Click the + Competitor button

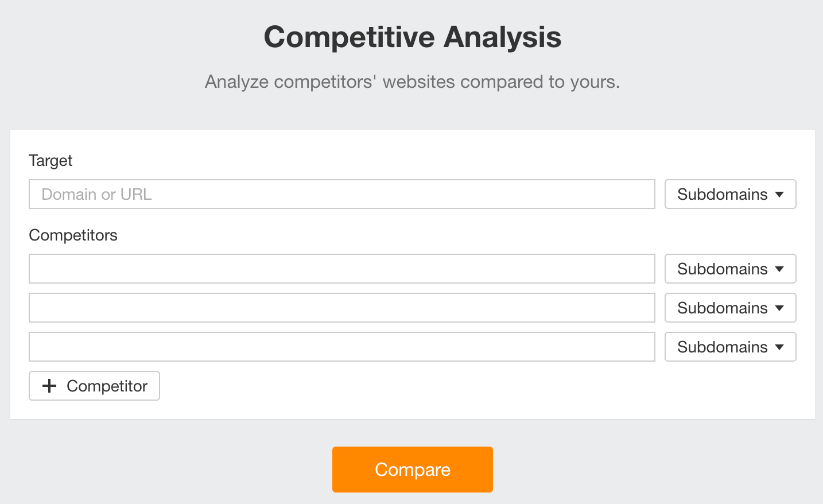(x=94, y=386)
